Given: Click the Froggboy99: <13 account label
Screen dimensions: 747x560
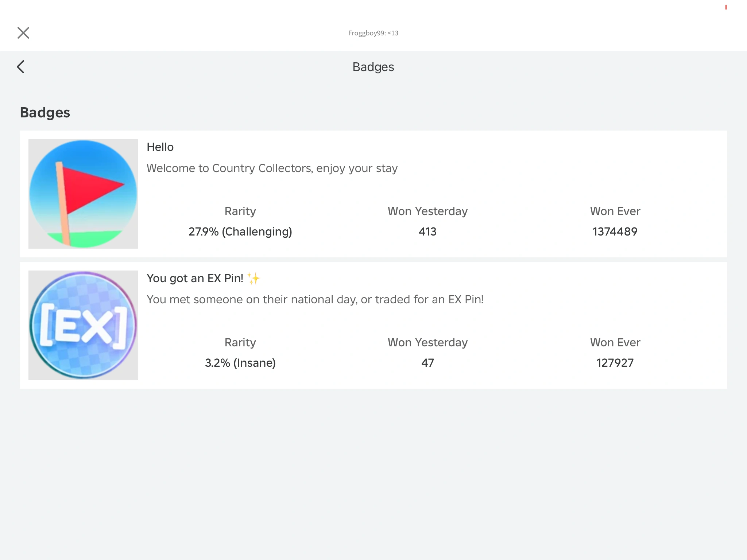Looking at the screenshot, I should [373, 33].
